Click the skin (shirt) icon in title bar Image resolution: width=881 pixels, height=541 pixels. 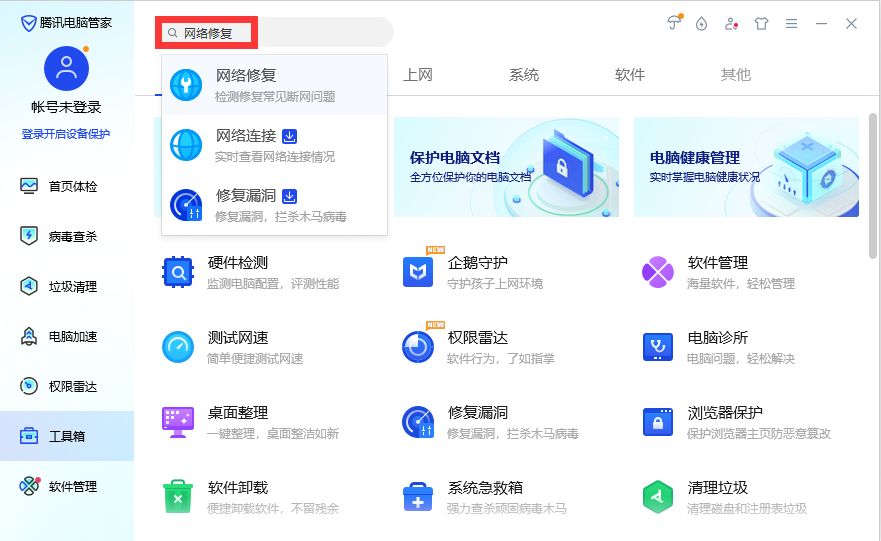pyautogui.click(x=761, y=24)
